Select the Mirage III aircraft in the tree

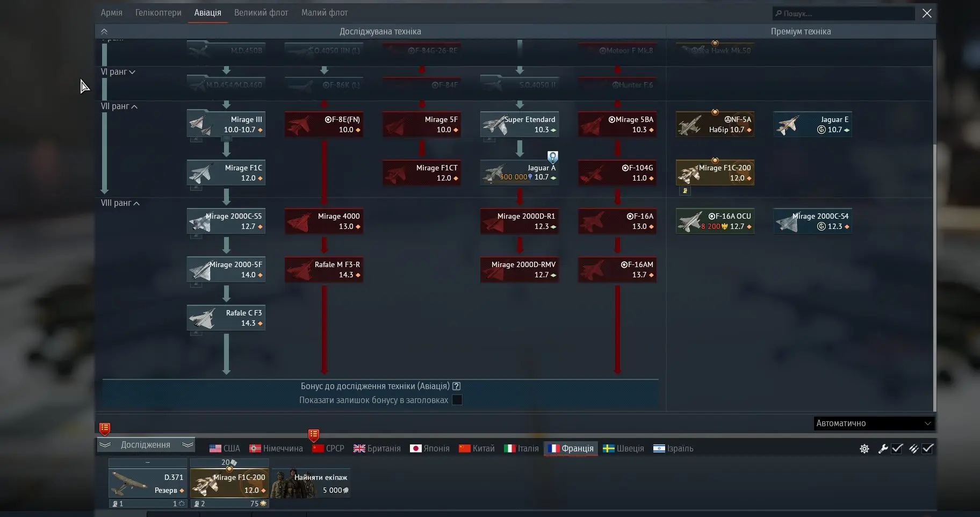coord(226,124)
